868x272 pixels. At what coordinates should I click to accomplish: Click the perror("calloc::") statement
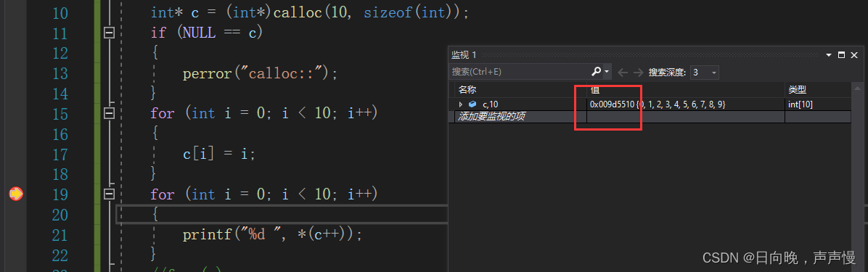(x=260, y=73)
